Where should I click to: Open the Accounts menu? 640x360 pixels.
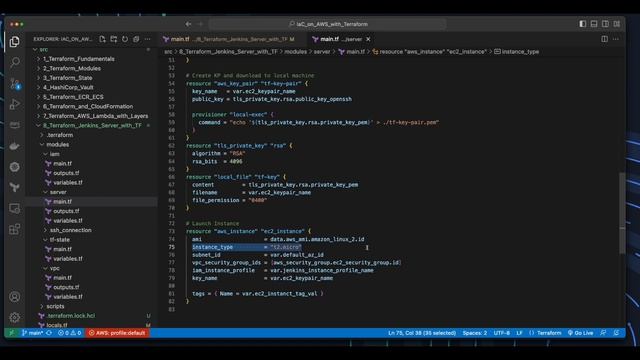(15, 297)
